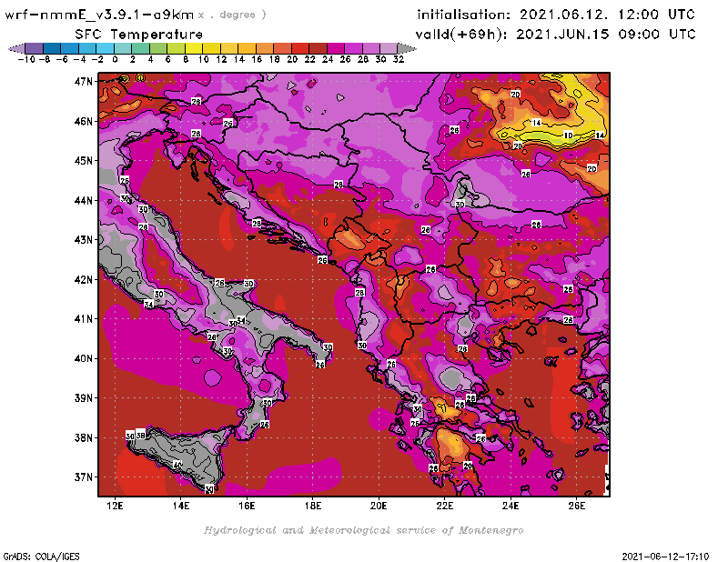The height and width of the screenshot is (562, 728).
Task: Click the legend value label '0'
Action: 115,59
